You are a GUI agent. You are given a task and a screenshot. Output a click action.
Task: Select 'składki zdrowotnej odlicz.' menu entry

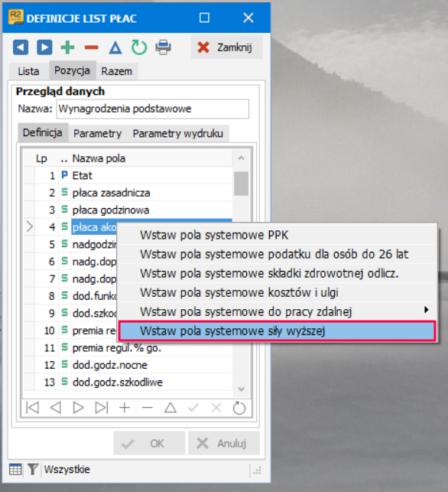tap(278, 274)
